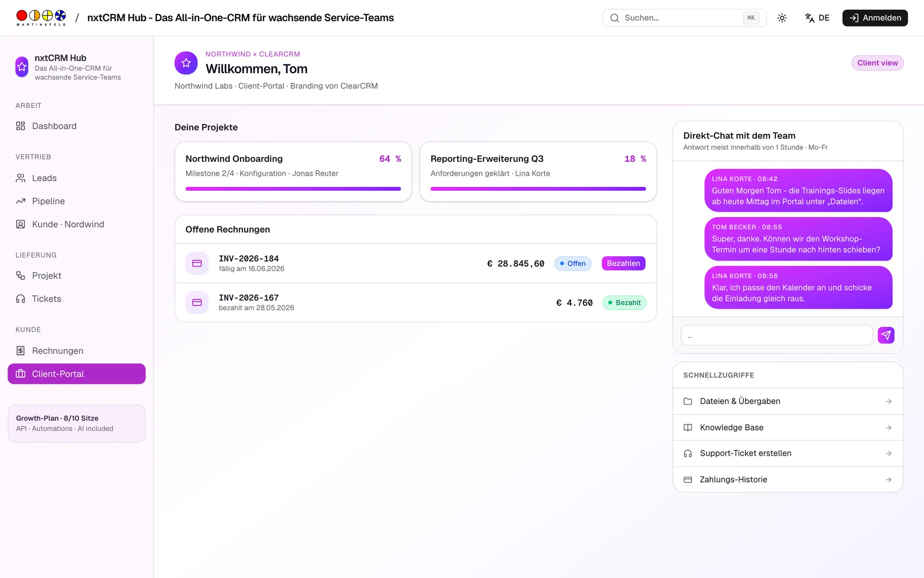Click the Kunde contact icon
The width and height of the screenshot is (924, 578).
[20, 224]
